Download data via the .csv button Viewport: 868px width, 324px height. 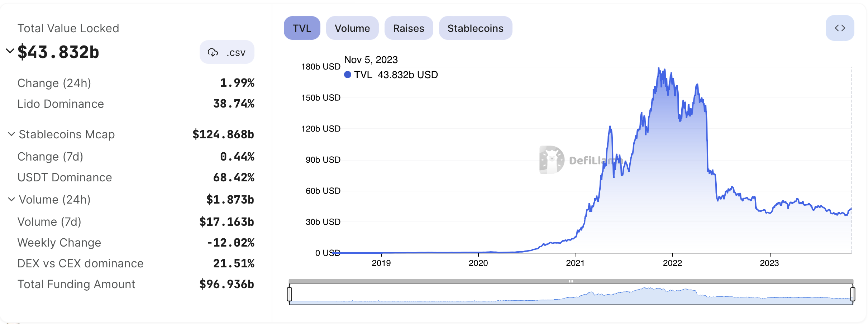click(x=227, y=52)
